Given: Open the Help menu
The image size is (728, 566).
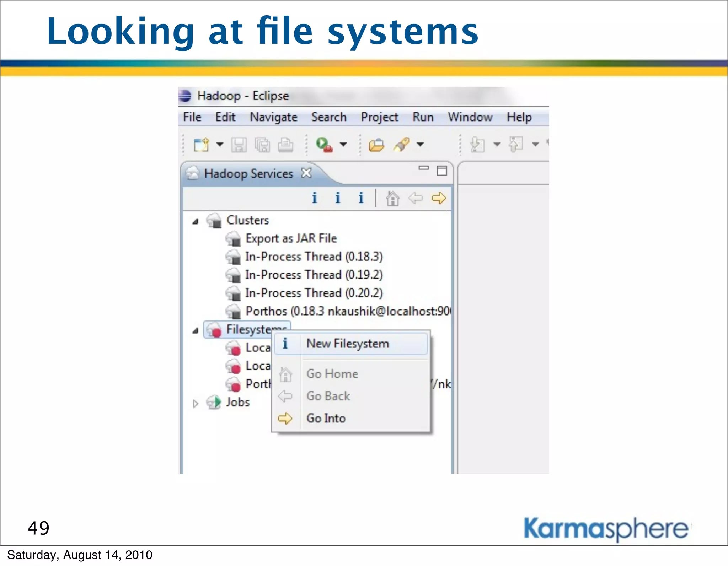Looking at the screenshot, I should (519, 117).
